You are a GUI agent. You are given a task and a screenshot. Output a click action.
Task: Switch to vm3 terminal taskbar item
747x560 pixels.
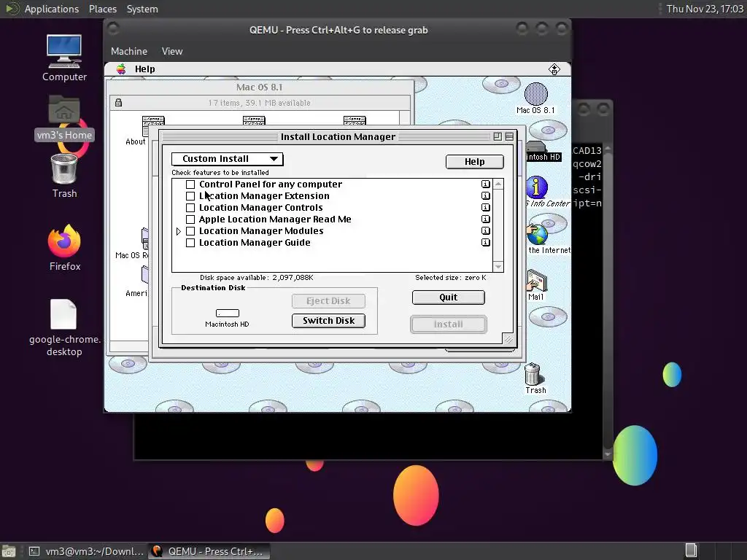[86, 551]
